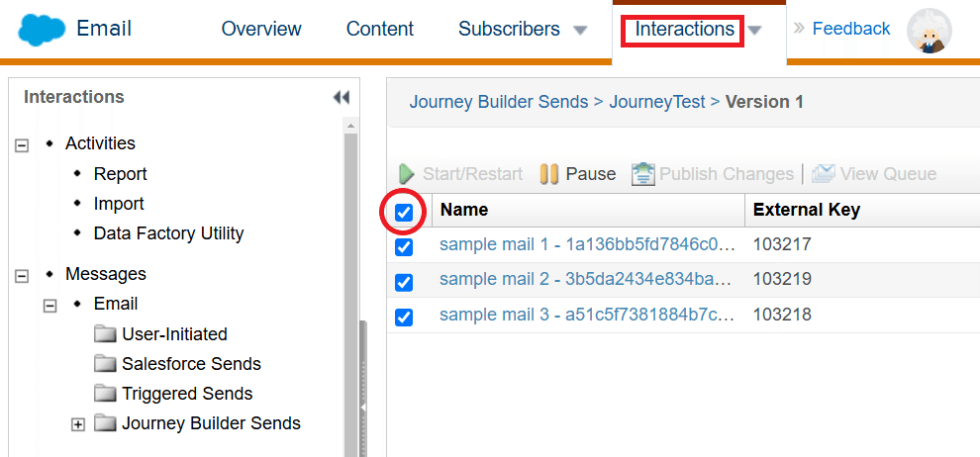980x457 pixels.
Task: Open the Einstein user avatar
Action: [930, 30]
